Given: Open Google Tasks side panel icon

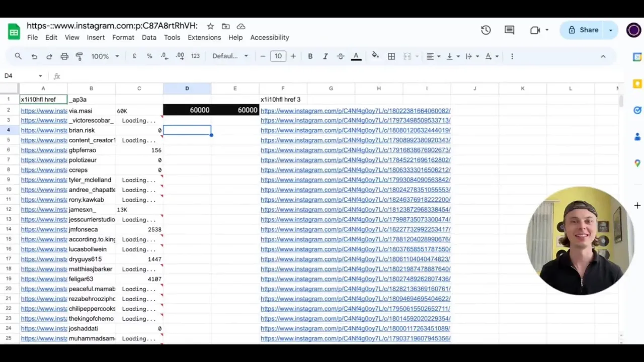Looking at the screenshot, I should (637, 110).
